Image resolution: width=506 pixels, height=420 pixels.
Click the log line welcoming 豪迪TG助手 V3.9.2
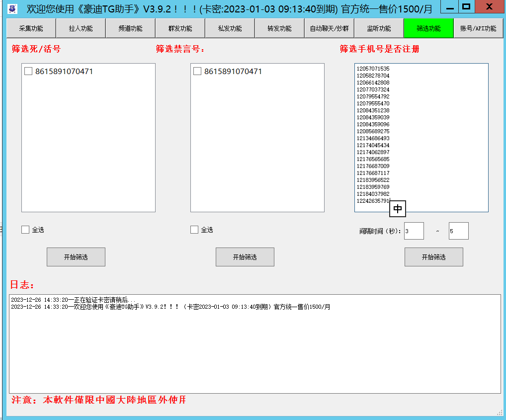(x=170, y=307)
